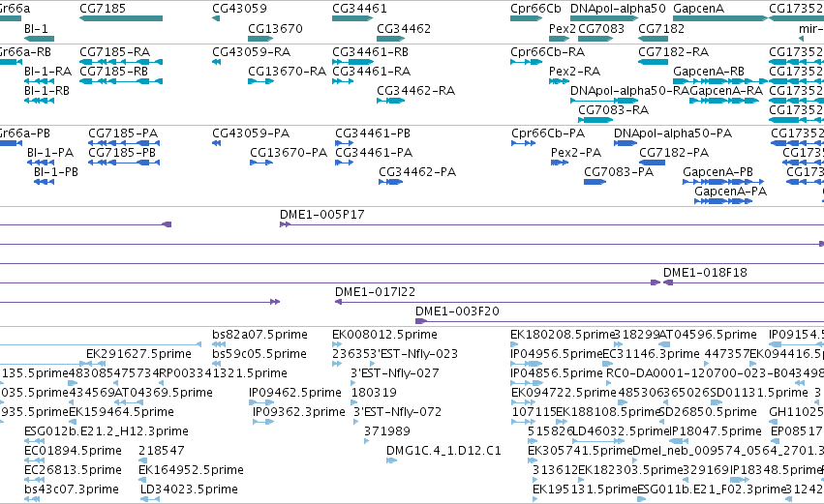Open protein CG7182-PA

coord(653,163)
